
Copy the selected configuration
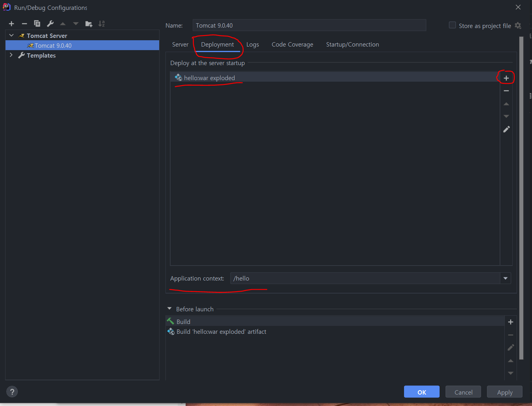(x=37, y=24)
